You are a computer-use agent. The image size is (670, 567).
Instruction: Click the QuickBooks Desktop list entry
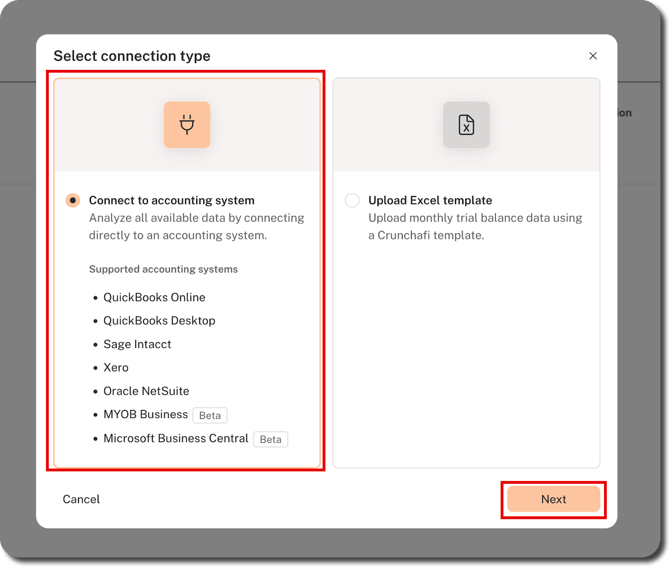coord(159,320)
